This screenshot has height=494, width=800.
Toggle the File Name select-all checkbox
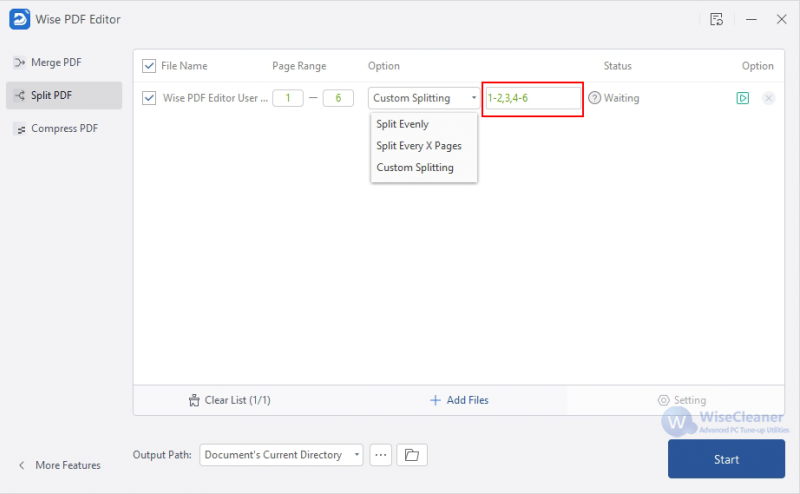(149, 66)
